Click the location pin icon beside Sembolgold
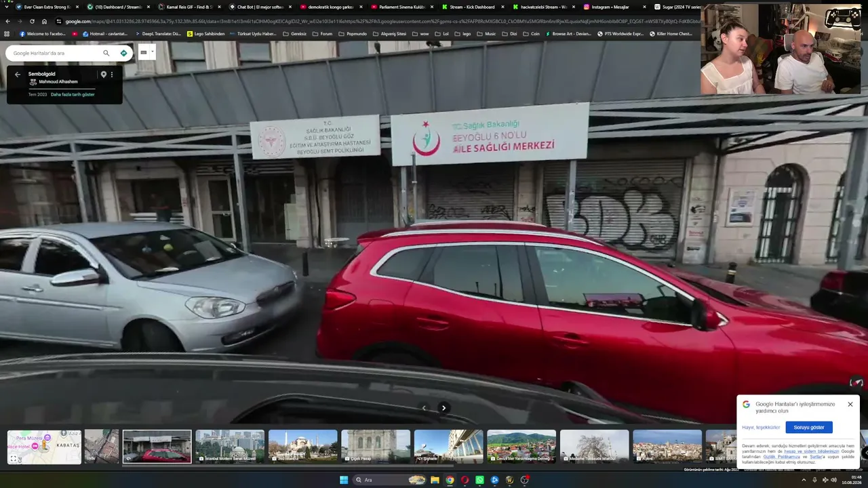This screenshot has height=488, width=868. (104, 75)
